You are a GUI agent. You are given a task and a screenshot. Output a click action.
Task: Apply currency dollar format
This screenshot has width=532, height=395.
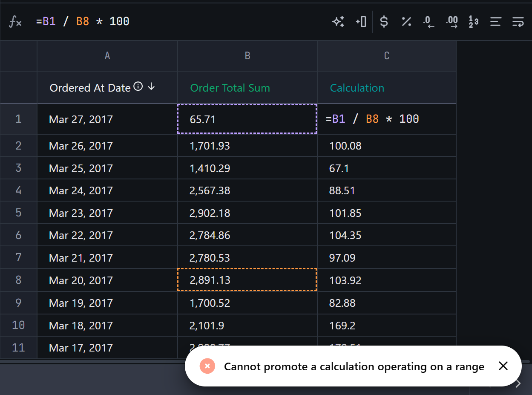(x=384, y=22)
